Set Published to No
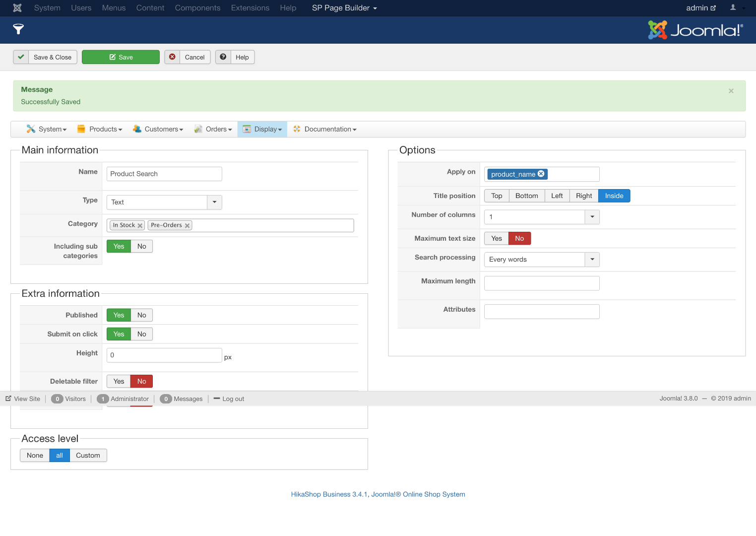The image size is (756, 536). click(142, 315)
